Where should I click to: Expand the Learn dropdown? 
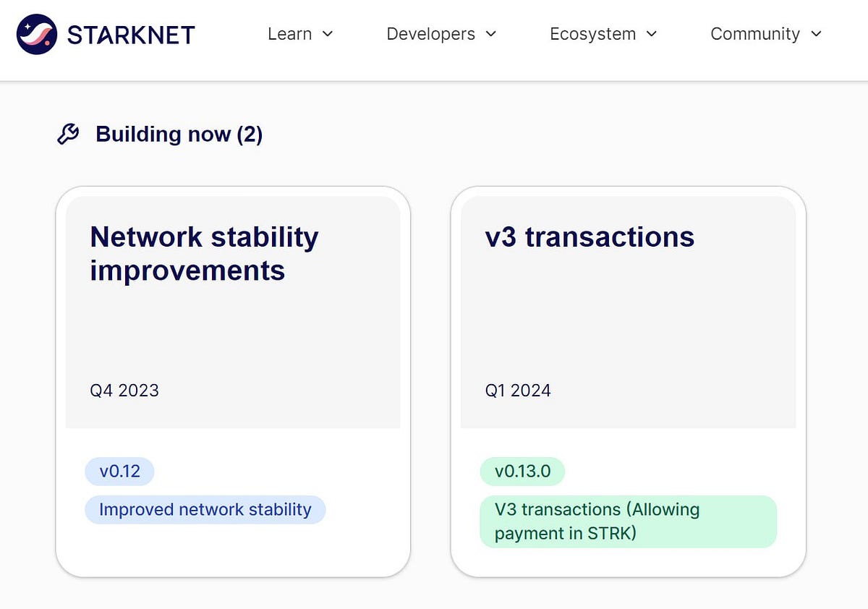coord(328,34)
